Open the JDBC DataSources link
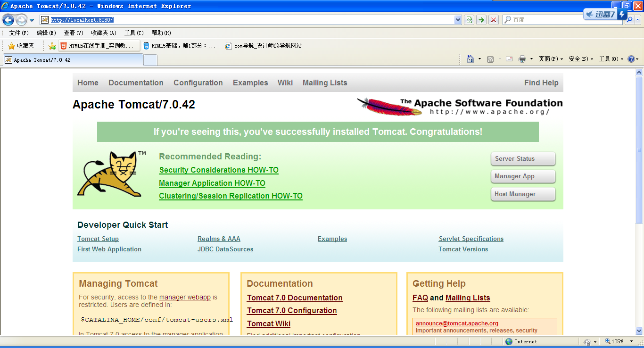The width and height of the screenshot is (644, 348). 225,249
